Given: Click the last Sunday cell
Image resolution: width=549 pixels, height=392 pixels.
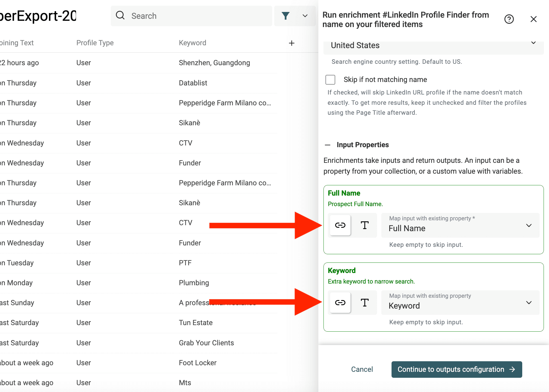Looking at the screenshot, I should 17,303.
